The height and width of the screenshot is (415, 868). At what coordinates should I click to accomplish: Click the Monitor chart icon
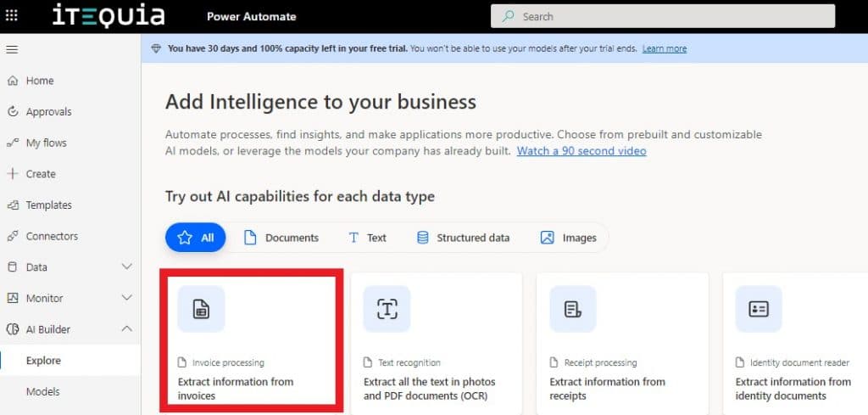point(13,298)
